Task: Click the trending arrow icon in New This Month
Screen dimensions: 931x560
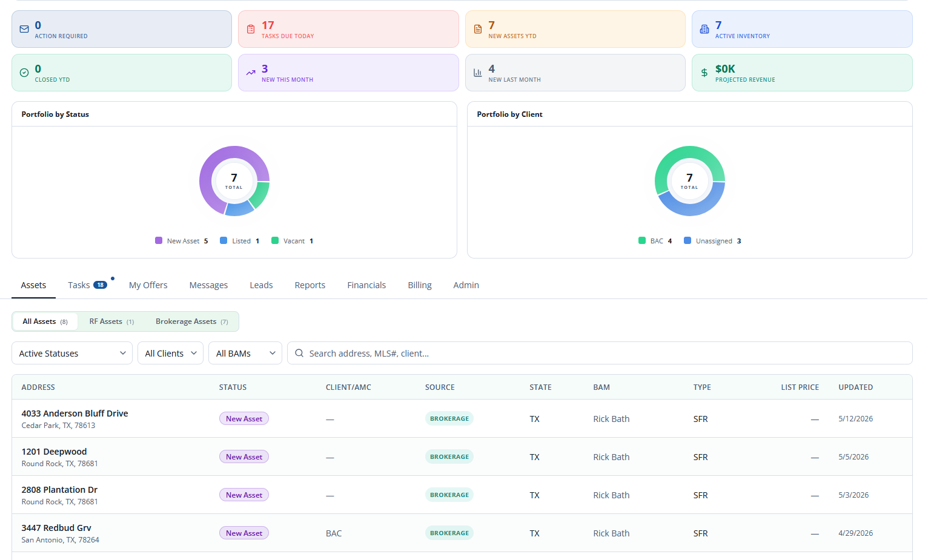Action: (251, 73)
